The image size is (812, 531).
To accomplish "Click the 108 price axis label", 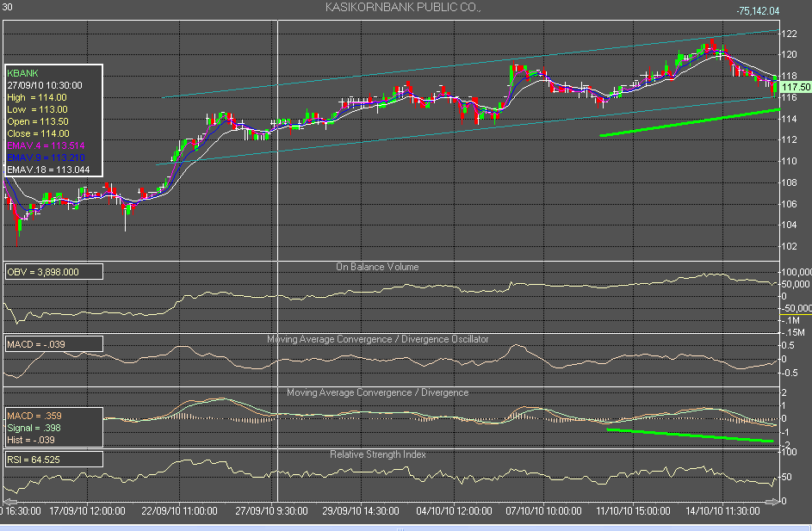I will coord(790,182).
